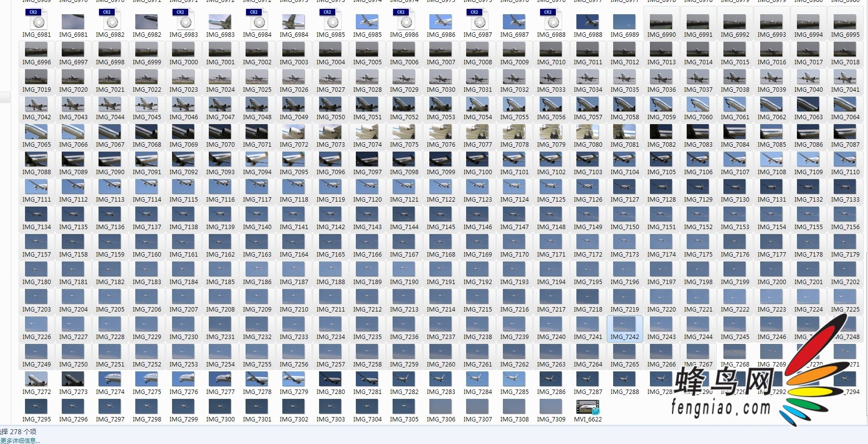This screenshot has height=444, width=868.
Task: Select the IMG_7156 thumbnail
Action: pyautogui.click(x=845, y=214)
